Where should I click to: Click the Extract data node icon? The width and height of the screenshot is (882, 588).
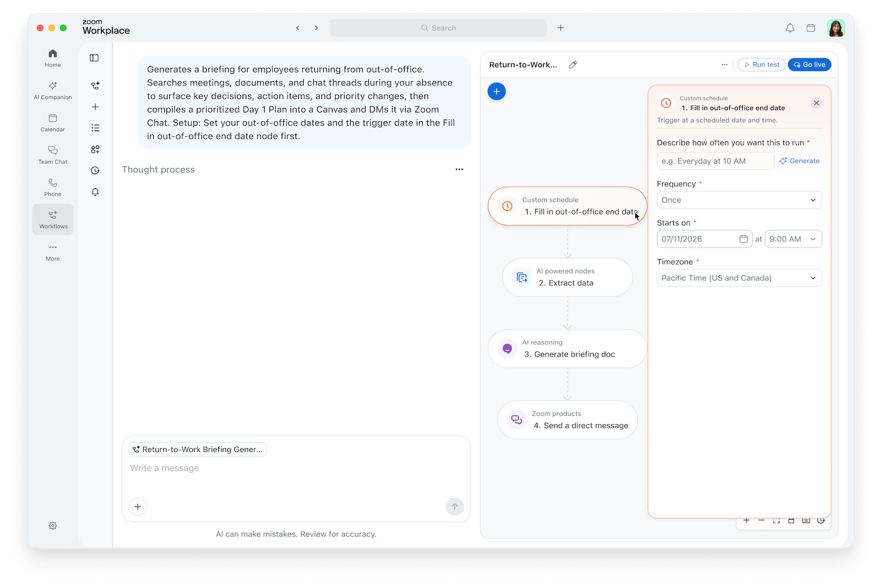[x=521, y=277]
